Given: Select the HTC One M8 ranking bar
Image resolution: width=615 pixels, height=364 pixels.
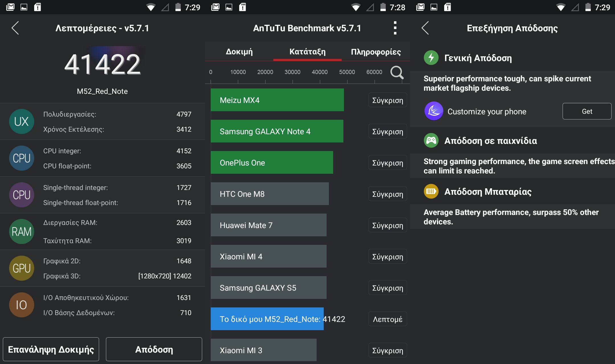Looking at the screenshot, I should point(270,194).
